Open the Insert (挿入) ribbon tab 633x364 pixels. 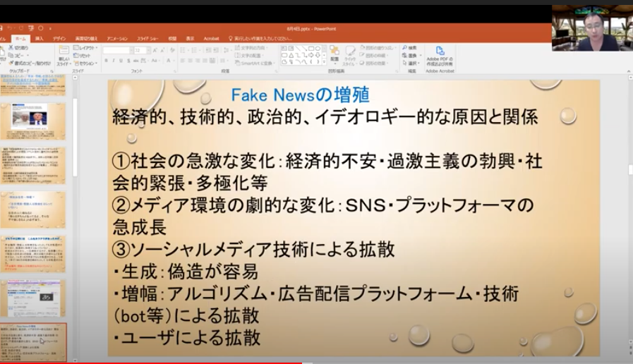(40, 38)
